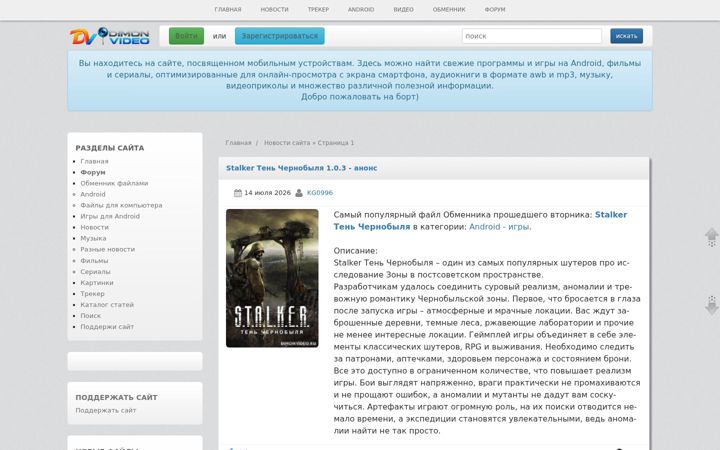Open sidebar link Сериалы

click(95, 271)
